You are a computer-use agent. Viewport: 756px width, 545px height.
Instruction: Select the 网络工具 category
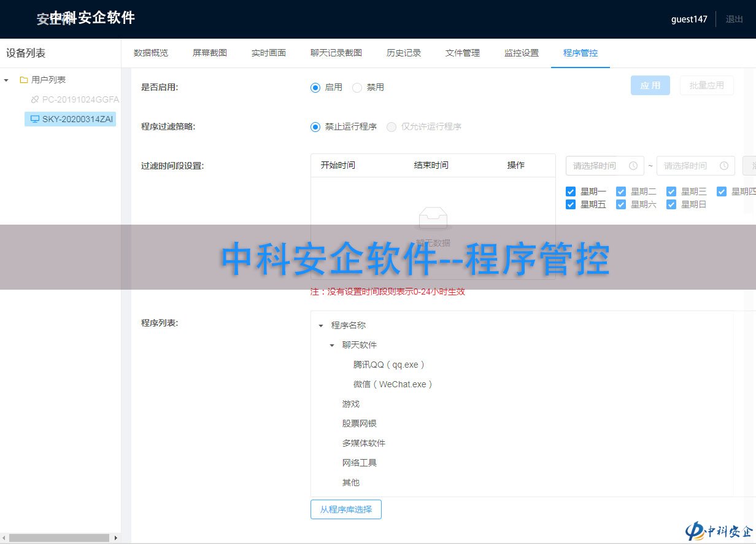tap(360, 463)
